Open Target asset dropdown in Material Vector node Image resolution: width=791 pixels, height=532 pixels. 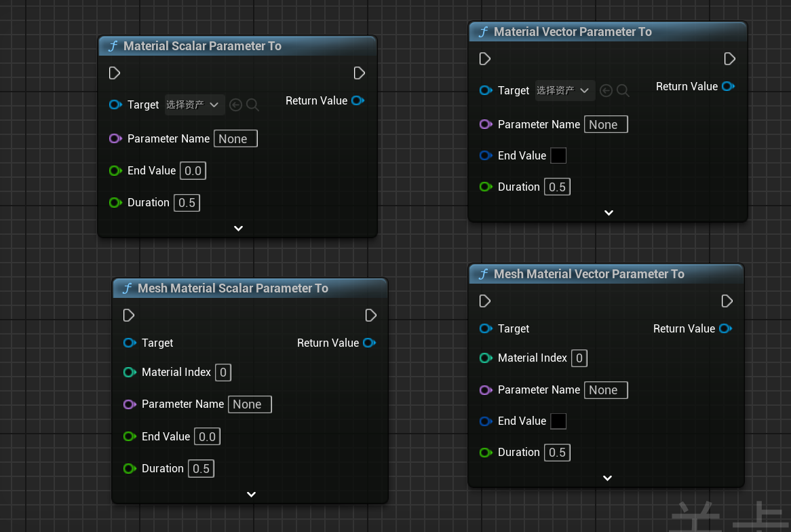click(565, 90)
